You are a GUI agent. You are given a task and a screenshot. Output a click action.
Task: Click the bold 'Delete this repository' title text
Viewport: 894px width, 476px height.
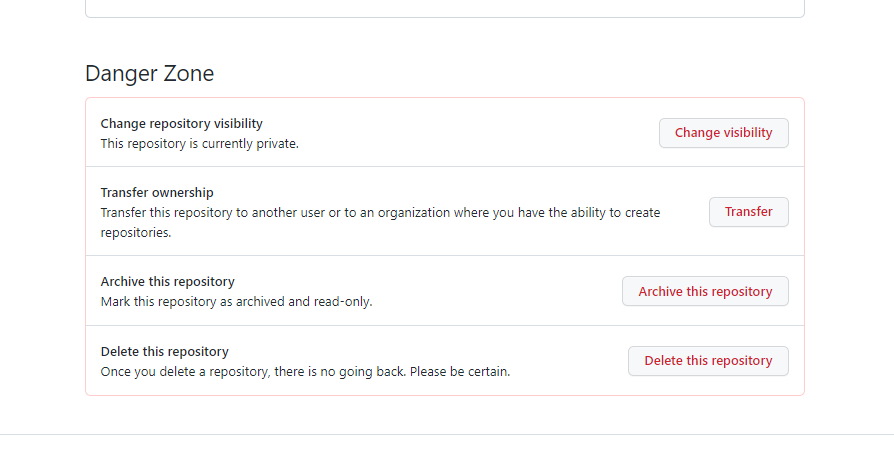point(165,352)
